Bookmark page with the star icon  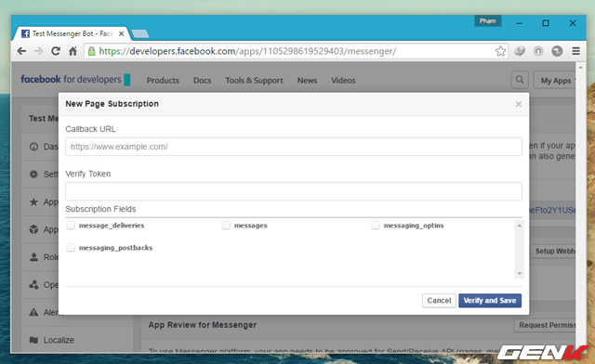pos(500,51)
